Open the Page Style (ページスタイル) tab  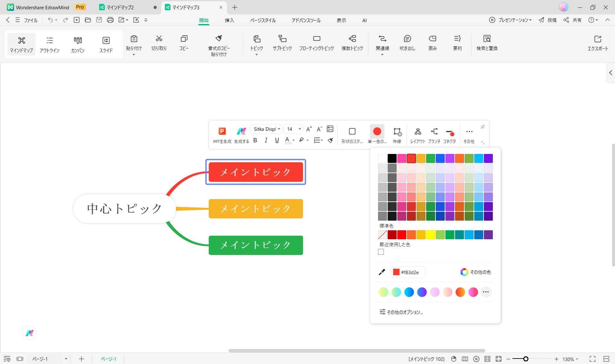tap(263, 20)
